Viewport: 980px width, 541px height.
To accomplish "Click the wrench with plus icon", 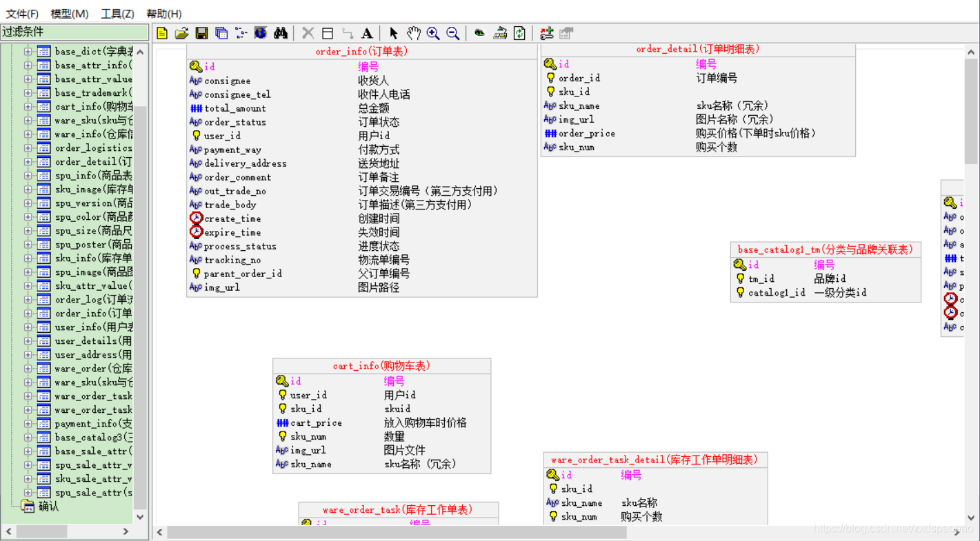I will tap(546, 33).
